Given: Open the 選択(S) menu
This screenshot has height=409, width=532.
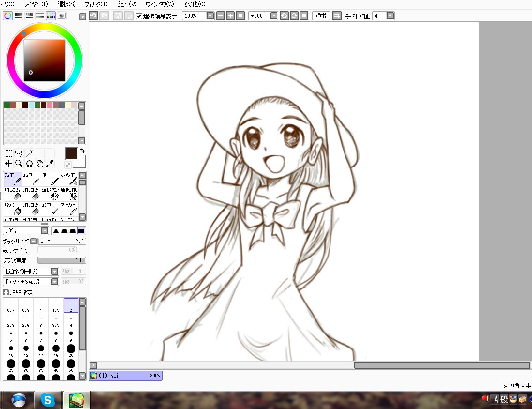Looking at the screenshot, I should tap(67, 4).
